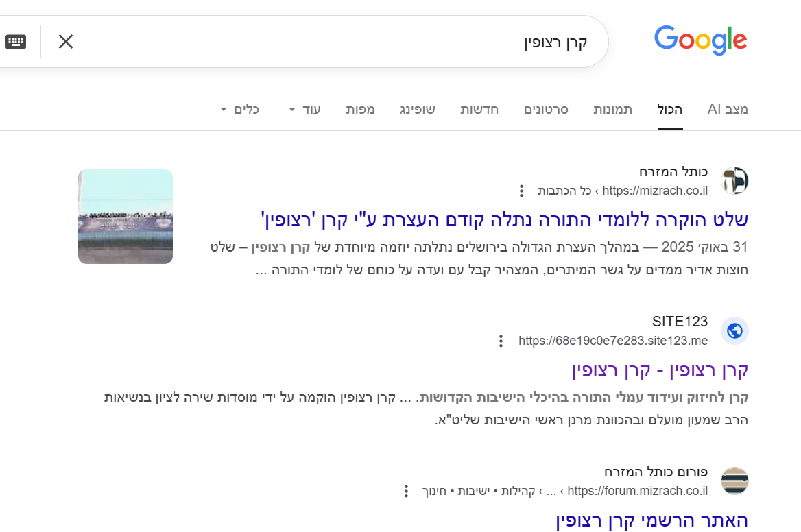This screenshot has height=532, width=801.
Task: Select the שופינג tab
Action: click(418, 110)
